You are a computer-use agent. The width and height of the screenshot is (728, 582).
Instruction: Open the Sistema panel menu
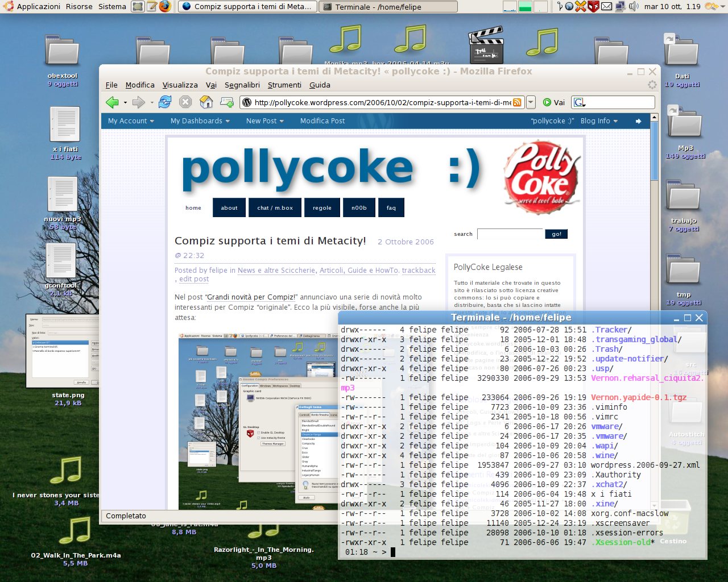click(112, 6)
